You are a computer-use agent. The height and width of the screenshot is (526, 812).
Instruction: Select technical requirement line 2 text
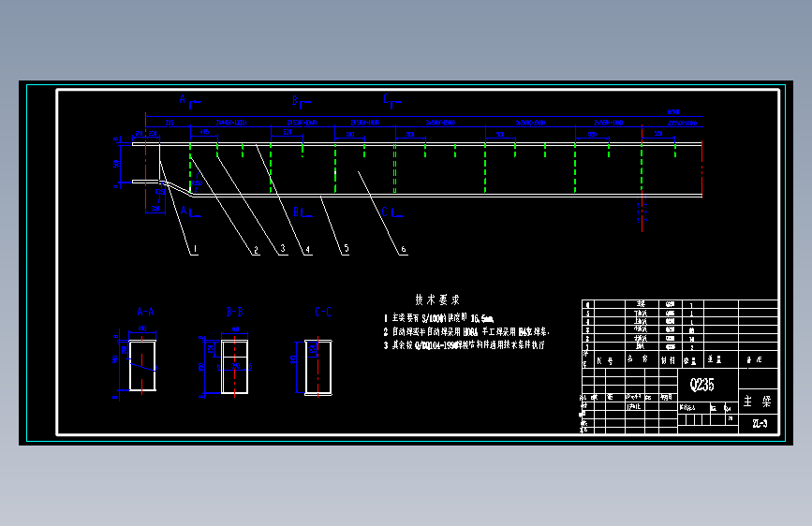pos(466,331)
